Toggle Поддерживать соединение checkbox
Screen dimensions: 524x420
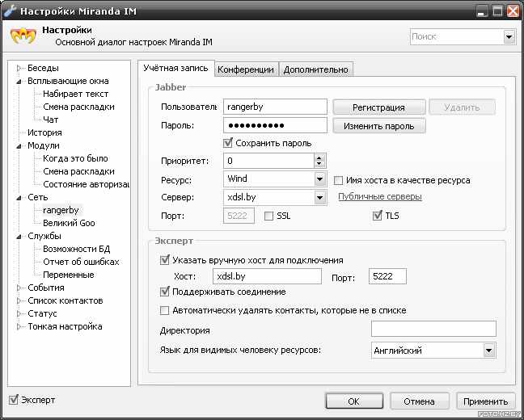pos(165,292)
